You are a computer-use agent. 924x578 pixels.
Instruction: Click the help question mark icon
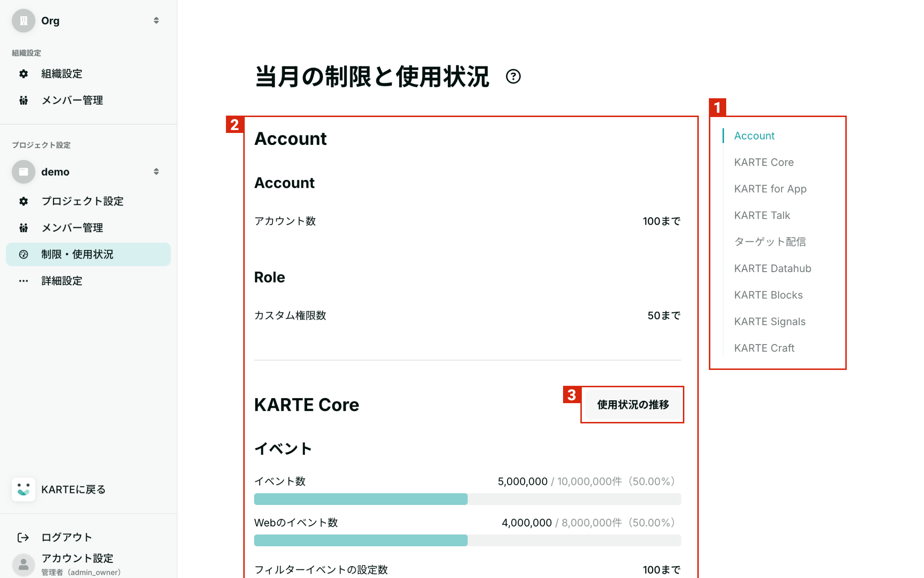[x=513, y=77]
